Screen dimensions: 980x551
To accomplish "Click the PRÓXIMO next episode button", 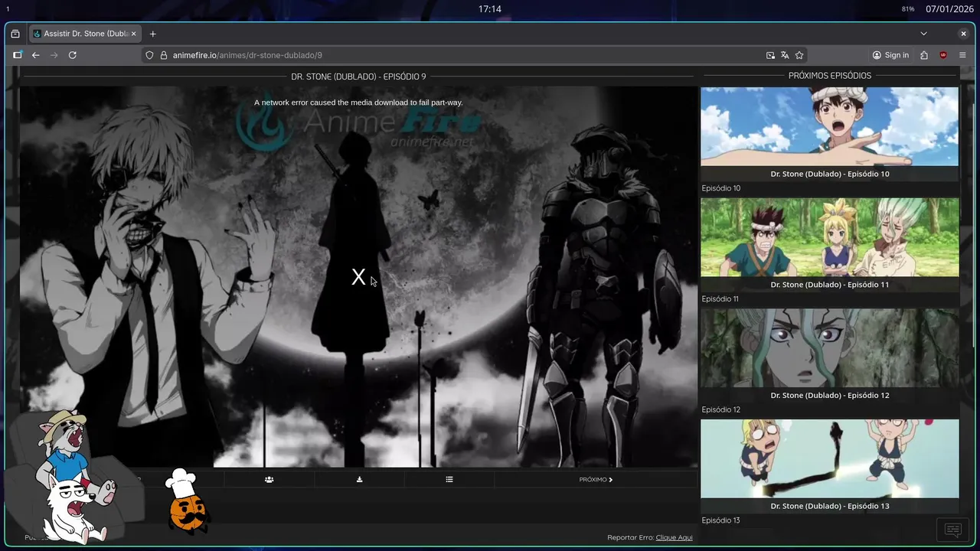I will (596, 480).
